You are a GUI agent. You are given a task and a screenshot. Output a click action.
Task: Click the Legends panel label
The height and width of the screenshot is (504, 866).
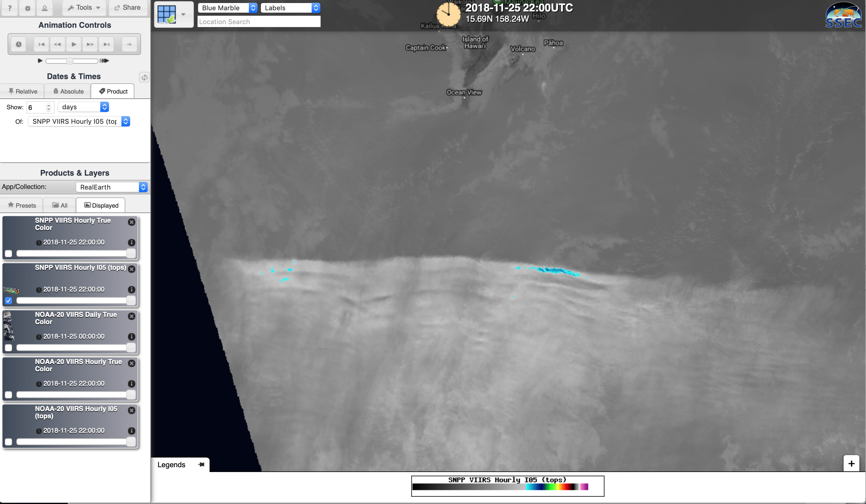[171, 464]
